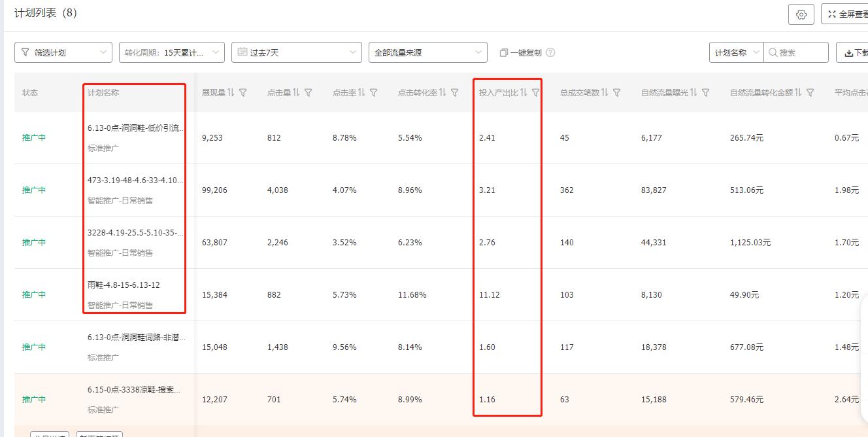Image resolution: width=868 pixels, height=437 pixels.
Task: Open the help icon beside 一键复制
Action: (x=550, y=52)
